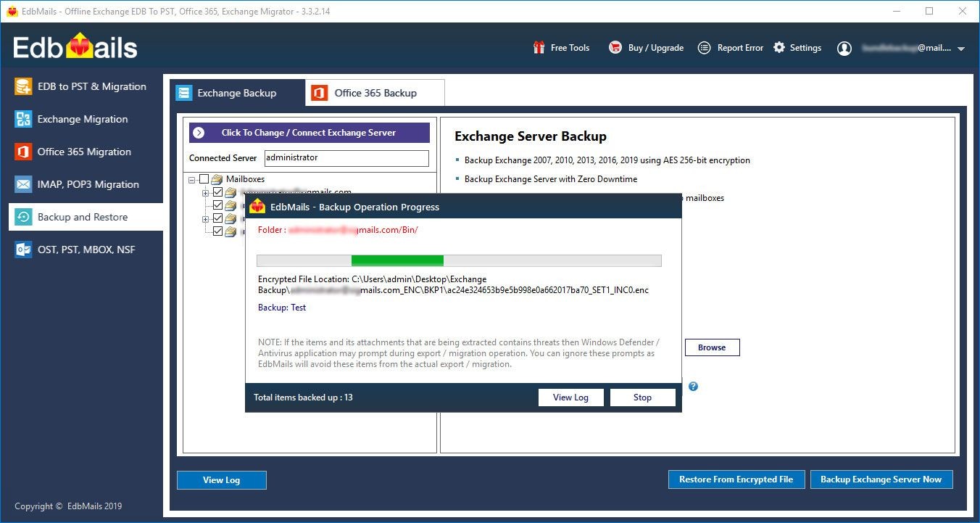The height and width of the screenshot is (523, 980).
Task: Open the account dropdown arrow
Action: [961, 49]
